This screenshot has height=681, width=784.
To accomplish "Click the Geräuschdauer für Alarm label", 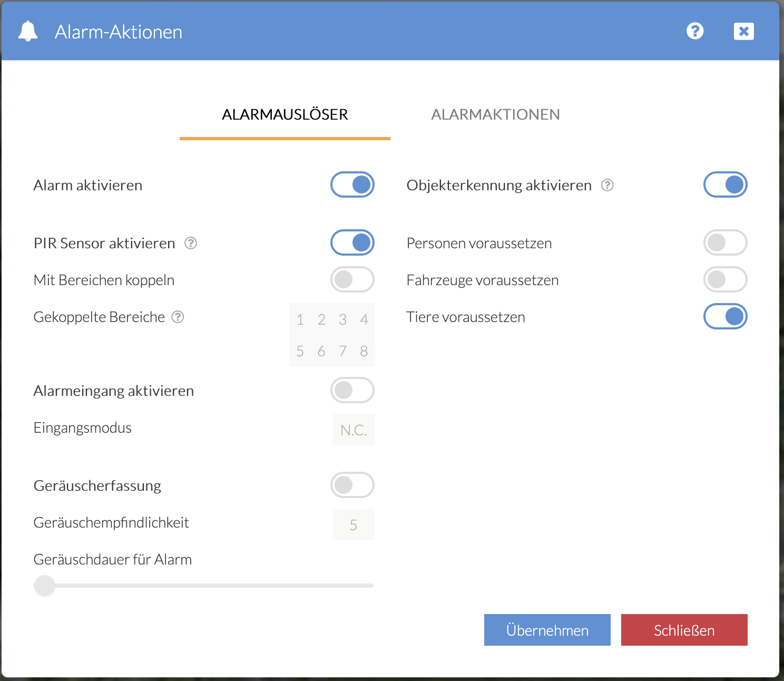I will [113, 559].
